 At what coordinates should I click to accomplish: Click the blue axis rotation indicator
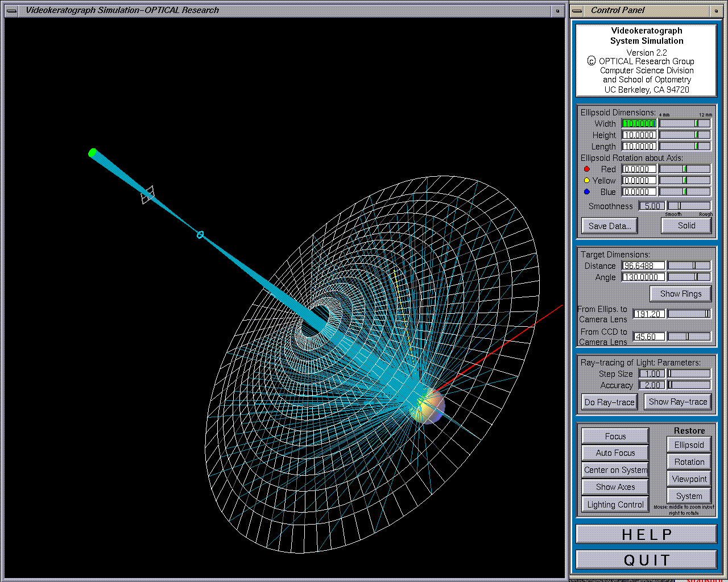pos(587,192)
